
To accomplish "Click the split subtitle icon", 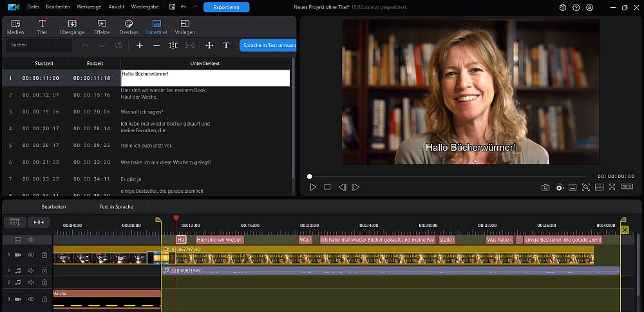I will (173, 46).
